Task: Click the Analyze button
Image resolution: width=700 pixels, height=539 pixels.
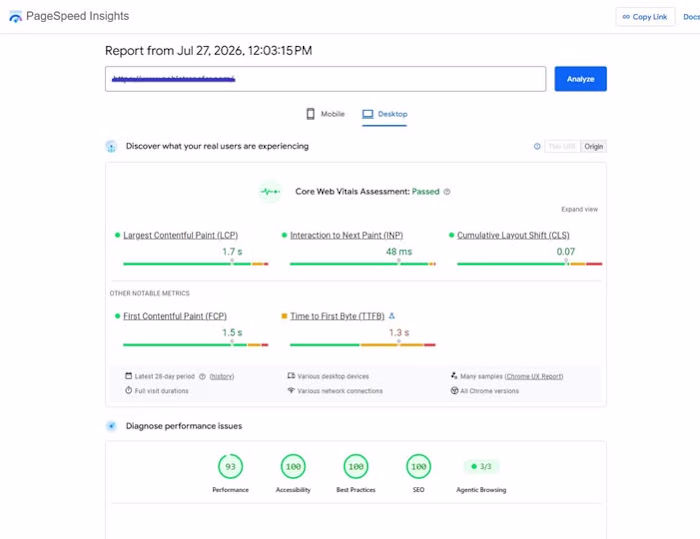Action: click(x=580, y=79)
